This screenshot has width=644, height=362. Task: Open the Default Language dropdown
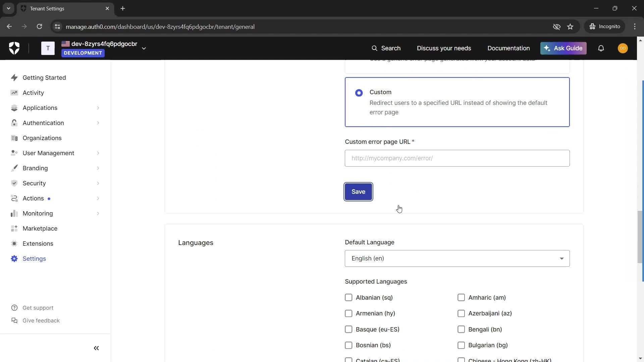click(x=457, y=258)
